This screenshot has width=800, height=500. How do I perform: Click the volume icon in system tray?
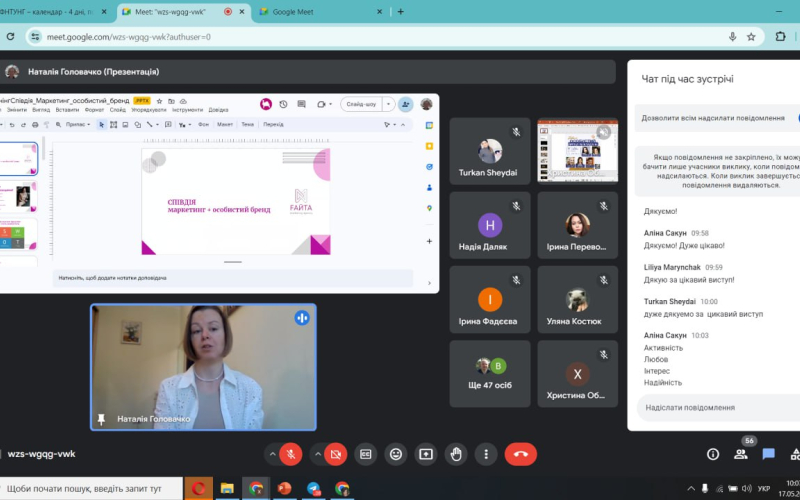[747, 489]
